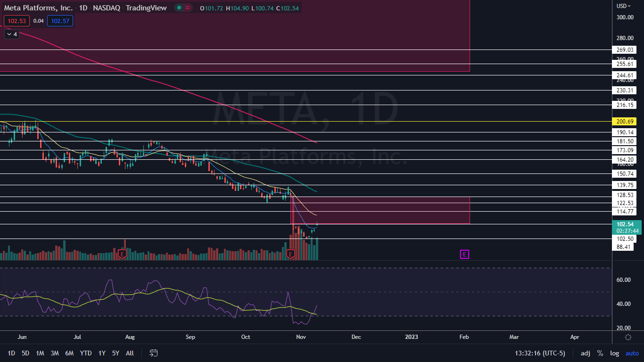
Task: Select the 5D time range
Action: [25, 353]
